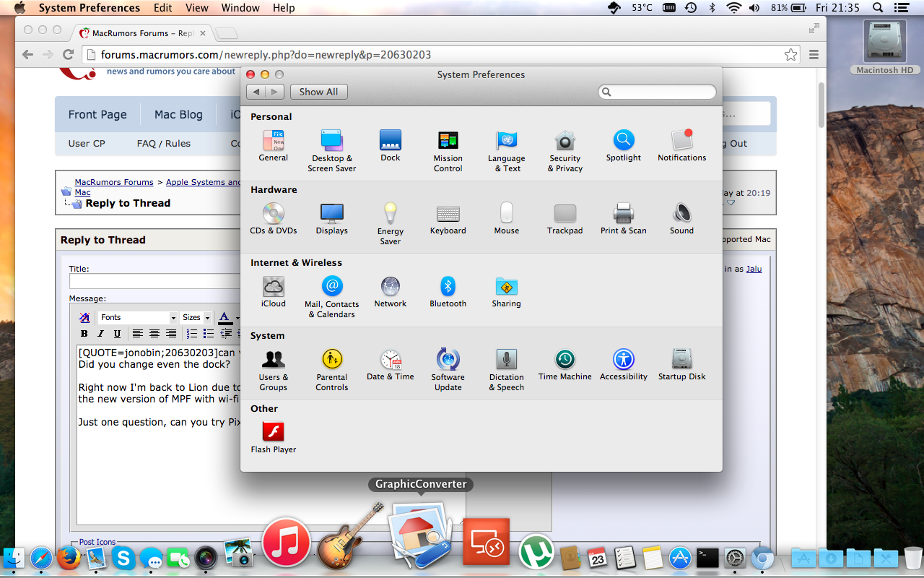
Task: Focus the System Preferences search field
Action: (x=657, y=92)
